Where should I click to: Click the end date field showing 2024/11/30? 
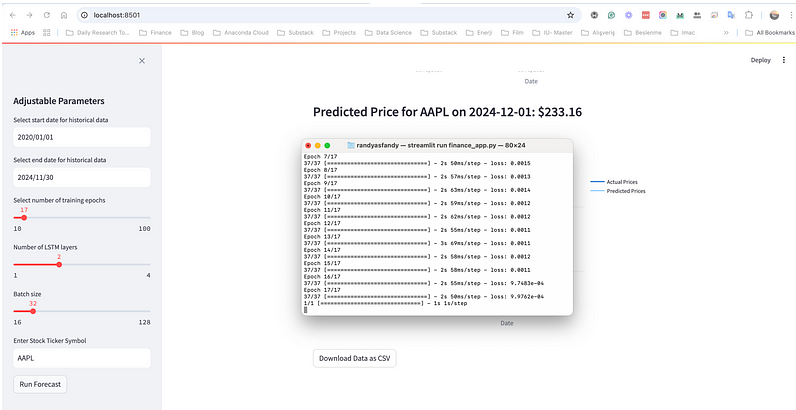pos(82,177)
